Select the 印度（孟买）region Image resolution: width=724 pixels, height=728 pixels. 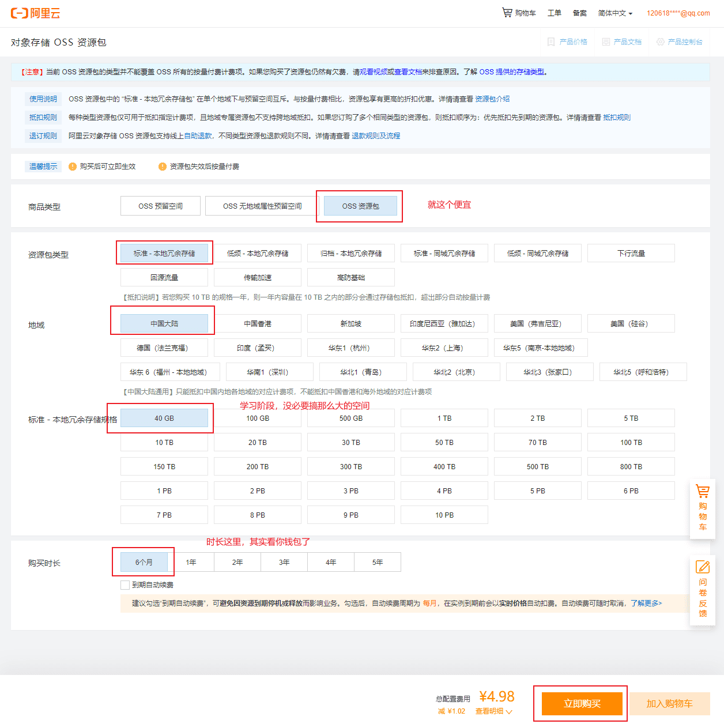pos(258,348)
